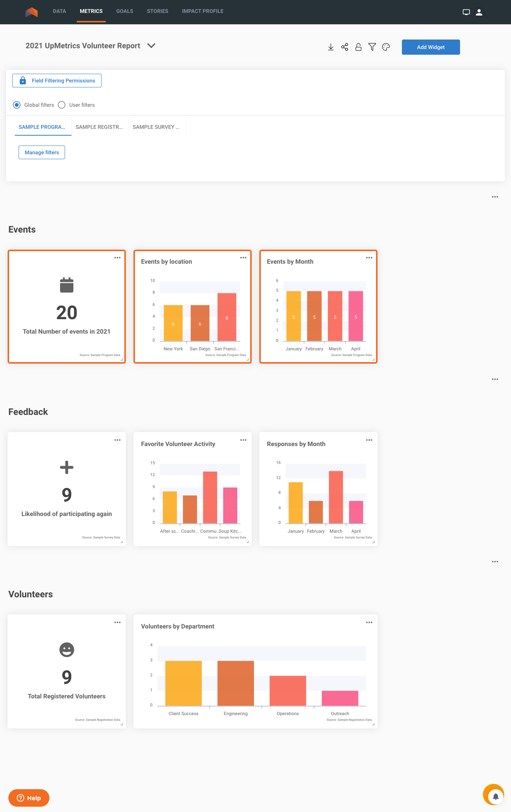
Task: Click the New York bar in Events by location
Action: pos(173,323)
